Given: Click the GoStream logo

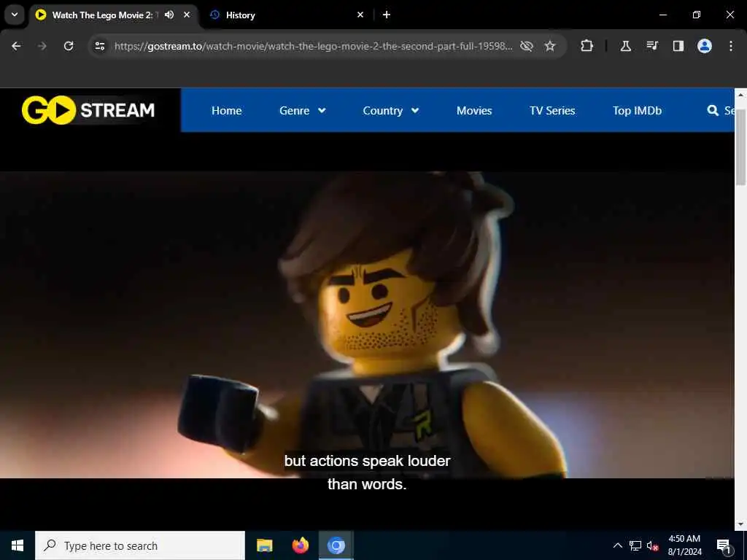Looking at the screenshot, I should point(88,110).
